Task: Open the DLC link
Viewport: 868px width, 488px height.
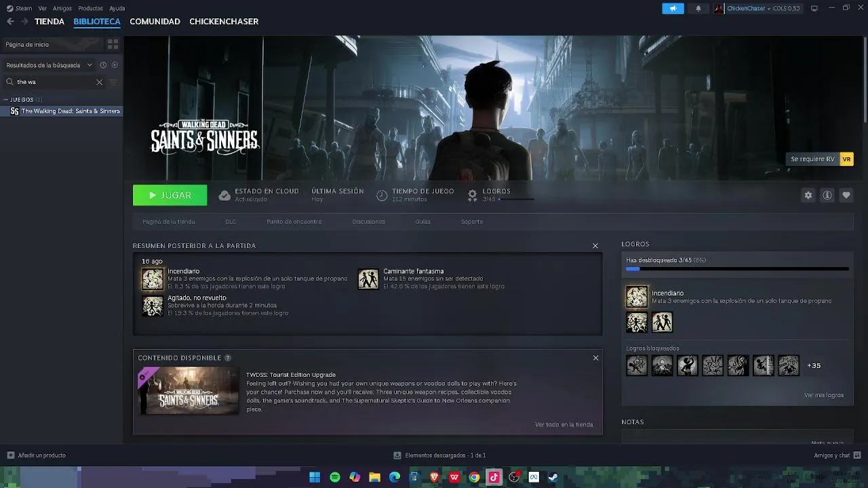Action: coord(231,222)
